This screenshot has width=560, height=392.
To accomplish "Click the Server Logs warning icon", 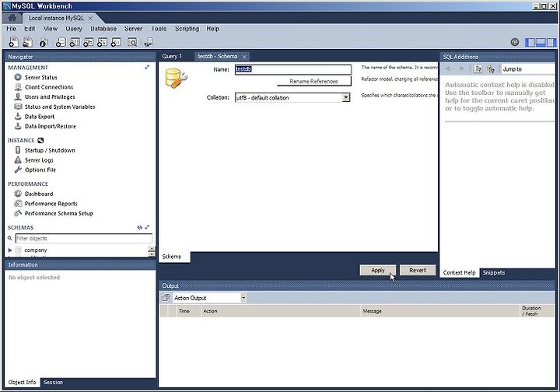I will 18,160.
